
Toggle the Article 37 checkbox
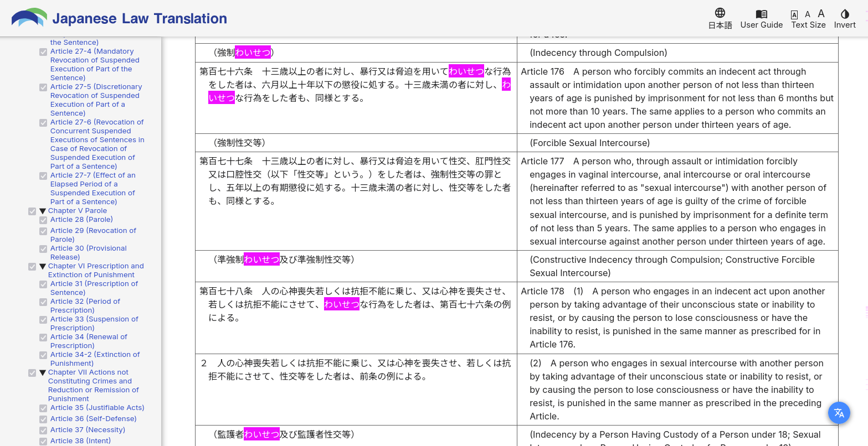tap(43, 431)
